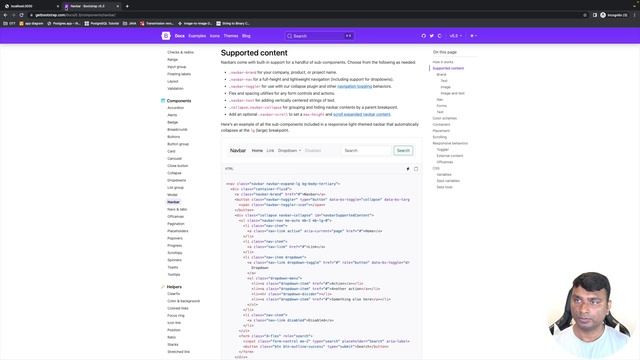Open the Color & background helper link

click(x=183, y=301)
